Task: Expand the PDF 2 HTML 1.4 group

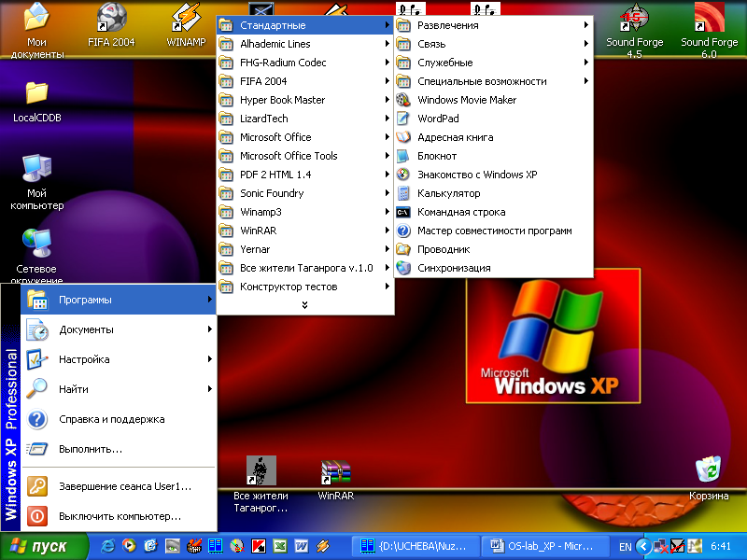Action: coord(305,175)
